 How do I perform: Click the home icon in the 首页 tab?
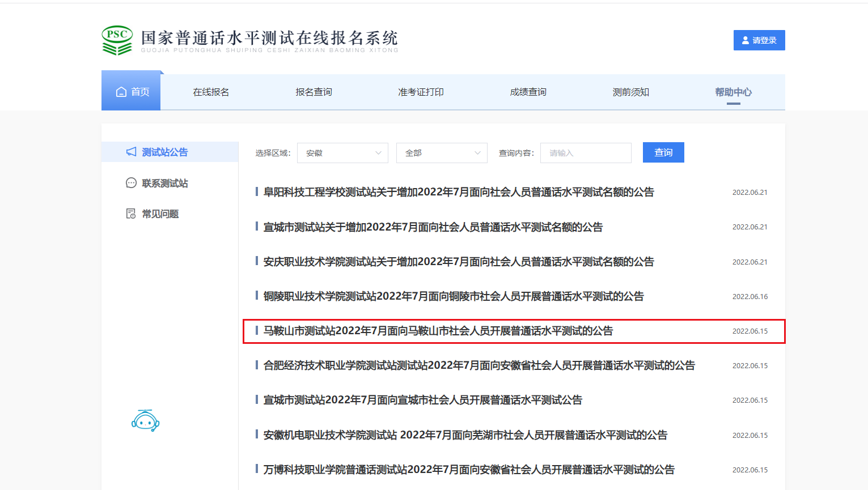(x=121, y=92)
